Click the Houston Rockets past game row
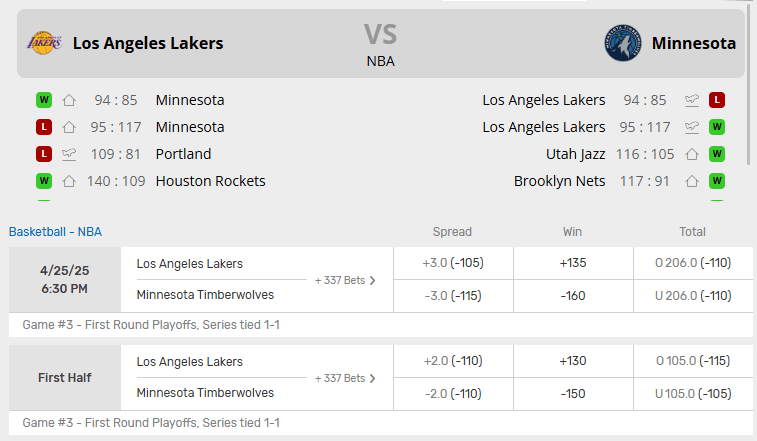This screenshot has height=441, width=757. pyautogui.click(x=151, y=181)
